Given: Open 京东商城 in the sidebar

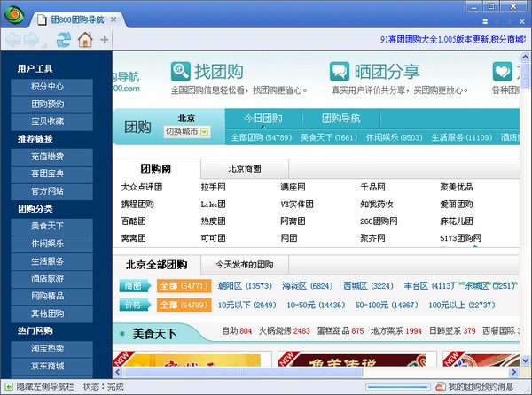Looking at the screenshot, I should 51,366.
